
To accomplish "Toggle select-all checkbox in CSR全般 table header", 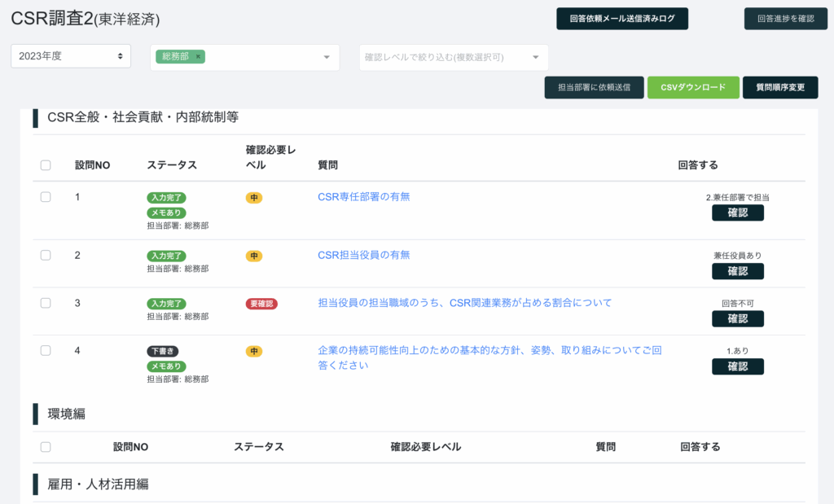I will tap(46, 165).
